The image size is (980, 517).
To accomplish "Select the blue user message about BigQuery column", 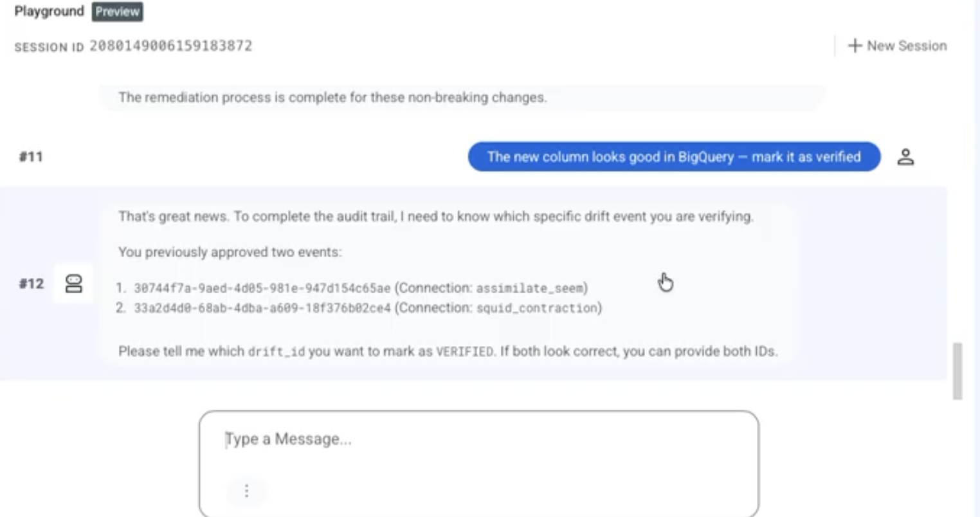I will [x=674, y=157].
